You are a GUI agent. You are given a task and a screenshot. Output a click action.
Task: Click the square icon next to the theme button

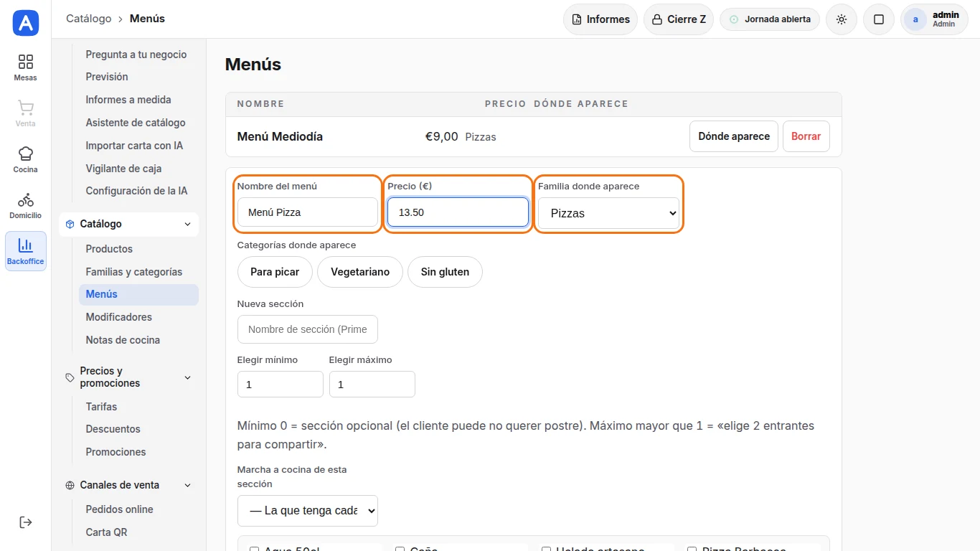(x=879, y=19)
